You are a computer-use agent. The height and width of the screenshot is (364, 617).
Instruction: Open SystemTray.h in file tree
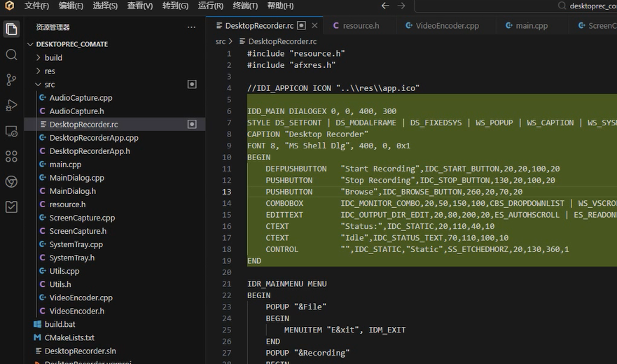[114, 258]
